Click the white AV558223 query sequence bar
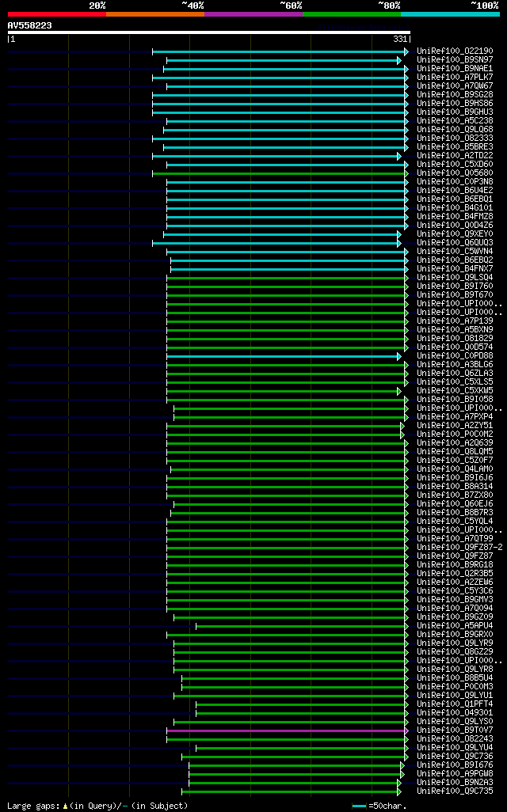 tap(209, 32)
